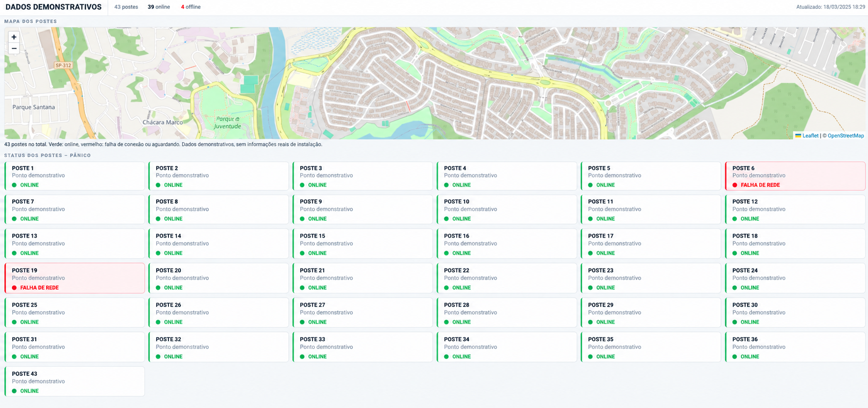
Task: Click the red status dot on POSTE 19
Action: (x=14, y=287)
